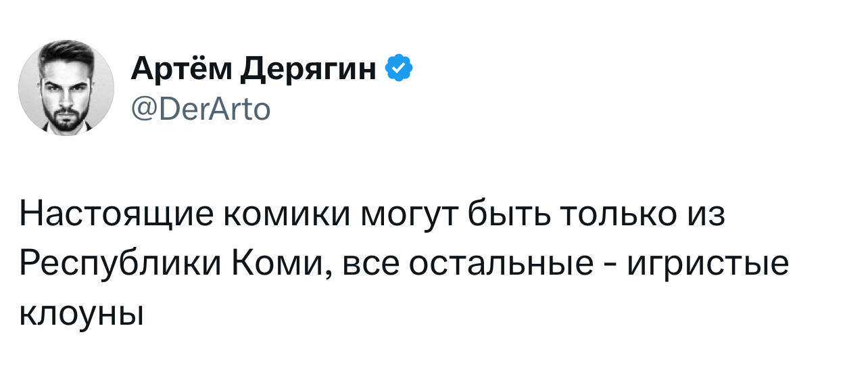Click the blue verified badge
868x366 pixels.
[399, 68]
